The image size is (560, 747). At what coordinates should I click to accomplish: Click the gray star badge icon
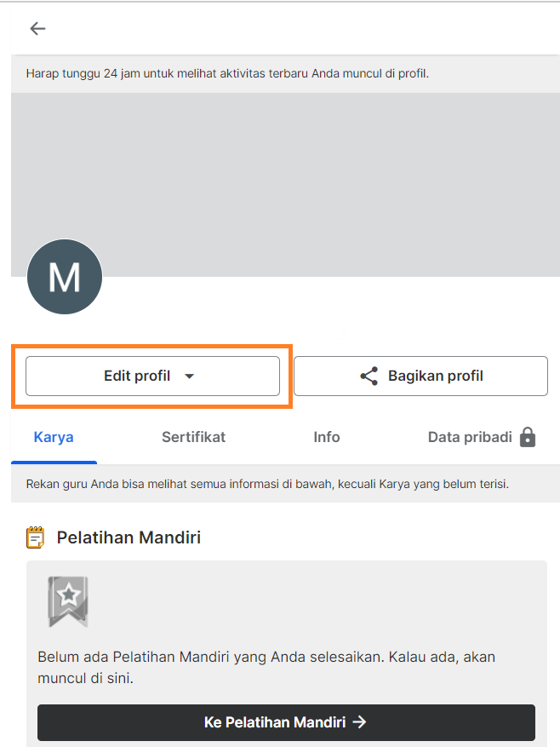[x=68, y=600]
